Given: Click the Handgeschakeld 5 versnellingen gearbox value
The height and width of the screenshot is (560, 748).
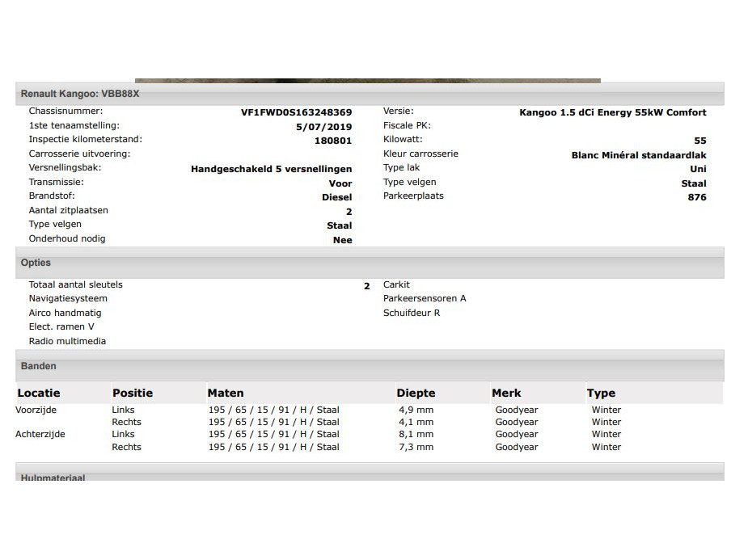Looking at the screenshot, I should [271, 170].
